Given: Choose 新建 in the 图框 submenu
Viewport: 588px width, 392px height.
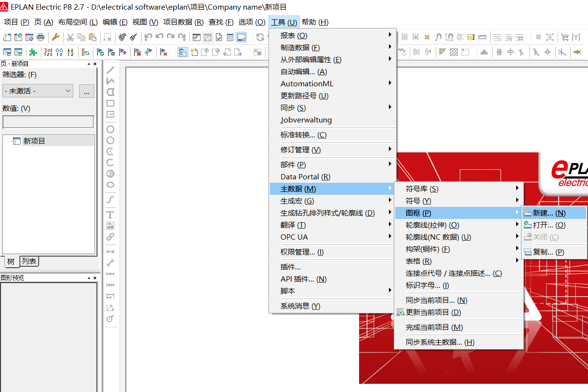Looking at the screenshot, I should [x=549, y=213].
